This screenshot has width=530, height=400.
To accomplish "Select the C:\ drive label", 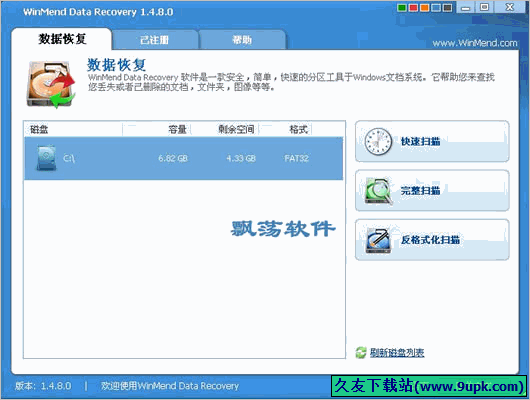I will [69, 158].
